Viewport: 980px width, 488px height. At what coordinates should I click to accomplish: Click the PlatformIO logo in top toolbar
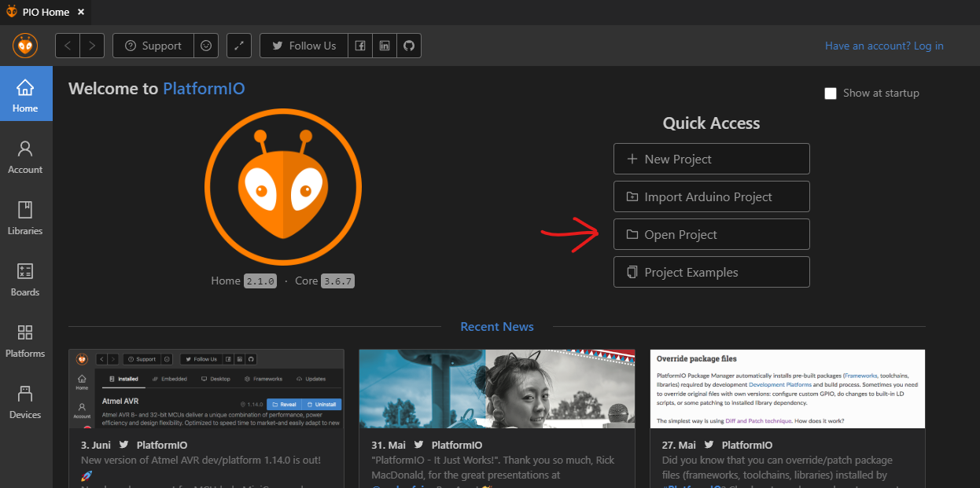coord(25,46)
